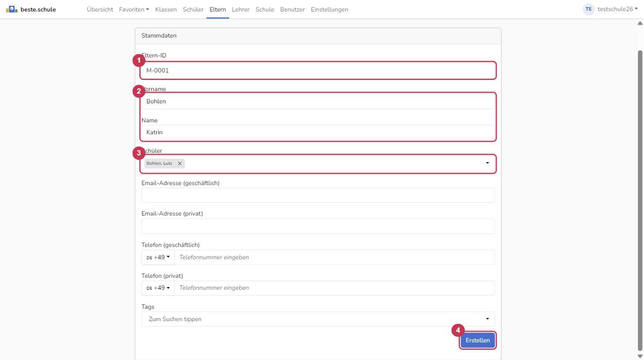Open the TE user avatar

(x=588, y=9)
